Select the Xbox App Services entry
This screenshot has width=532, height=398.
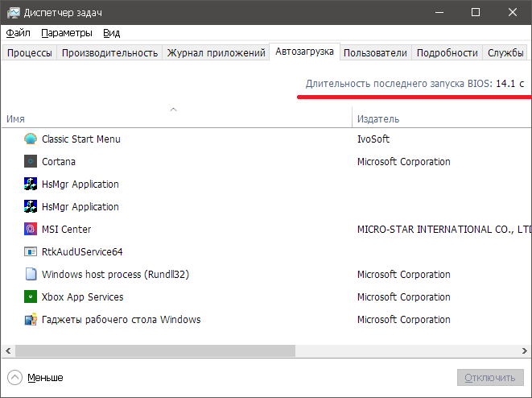pos(266,296)
